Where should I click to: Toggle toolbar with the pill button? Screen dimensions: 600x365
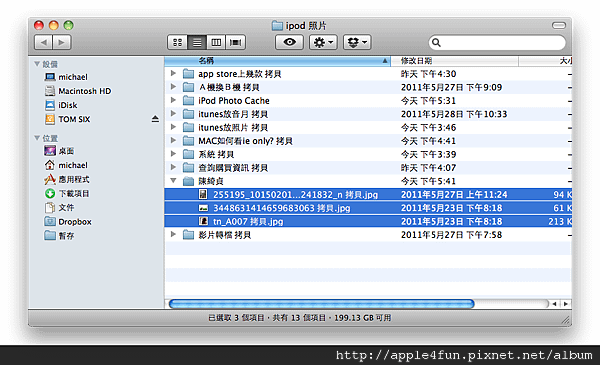coord(559,26)
